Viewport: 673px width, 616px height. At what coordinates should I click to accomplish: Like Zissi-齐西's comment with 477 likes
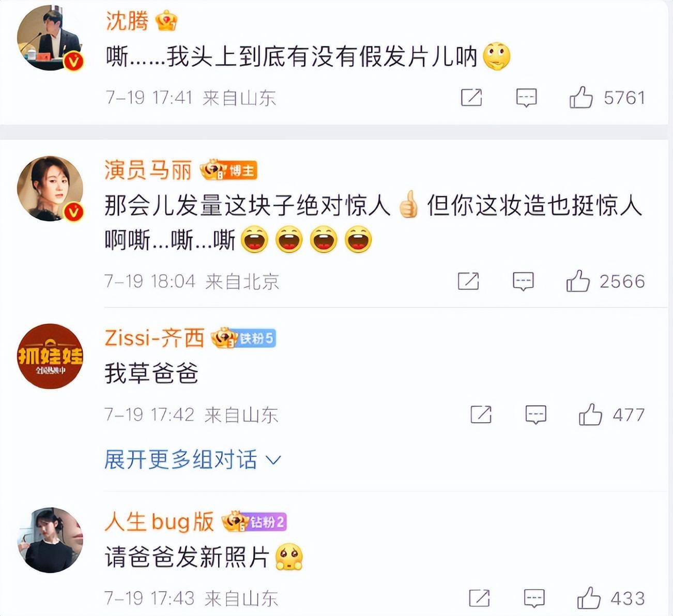[x=590, y=414]
